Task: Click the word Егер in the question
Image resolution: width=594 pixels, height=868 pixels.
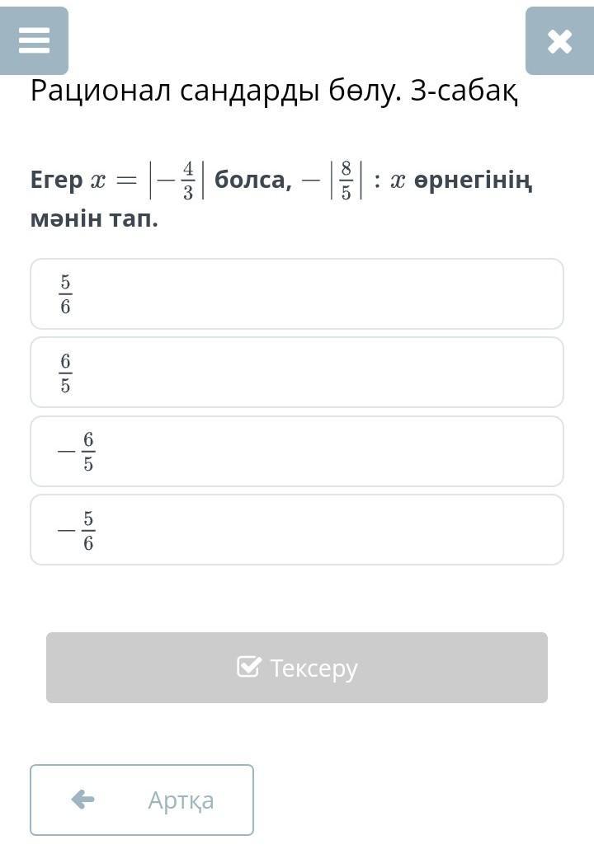Action: point(57,181)
